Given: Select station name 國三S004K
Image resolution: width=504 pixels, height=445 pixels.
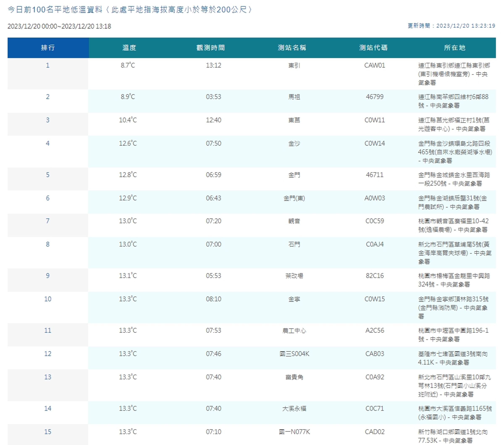Looking at the screenshot, I should click(294, 354).
